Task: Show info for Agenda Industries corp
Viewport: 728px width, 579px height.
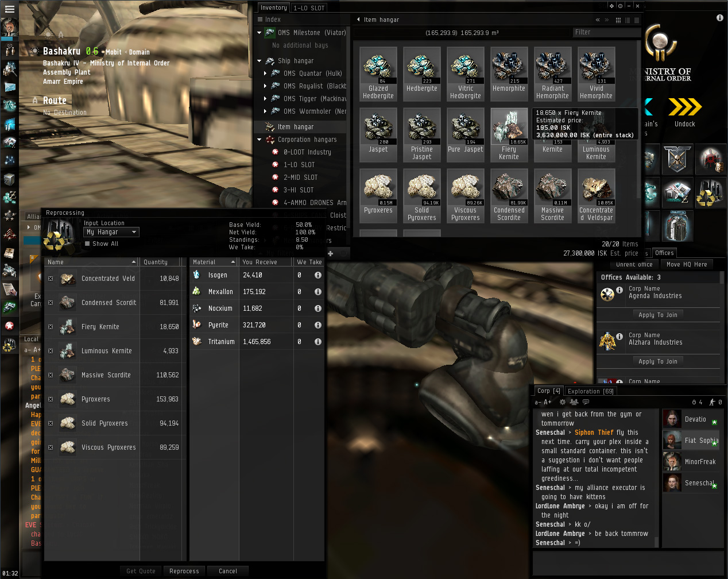Action: (619, 290)
